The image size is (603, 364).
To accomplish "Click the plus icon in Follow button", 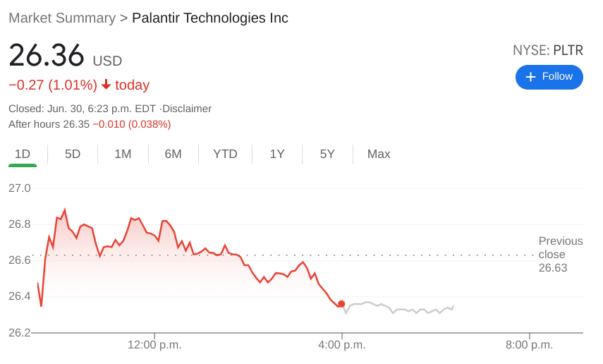I will tap(530, 77).
